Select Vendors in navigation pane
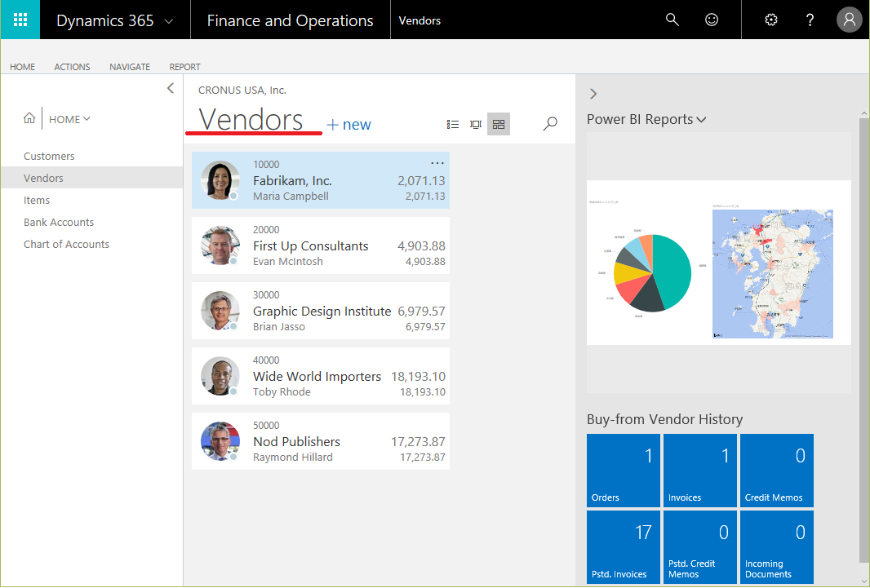Viewport: 870px width, 588px height. [x=91, y=178]
